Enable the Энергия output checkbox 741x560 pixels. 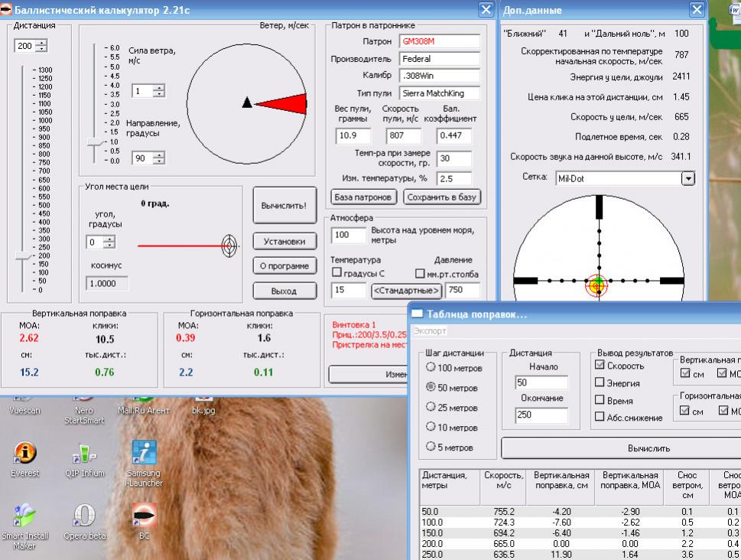[x=600, y=383]
